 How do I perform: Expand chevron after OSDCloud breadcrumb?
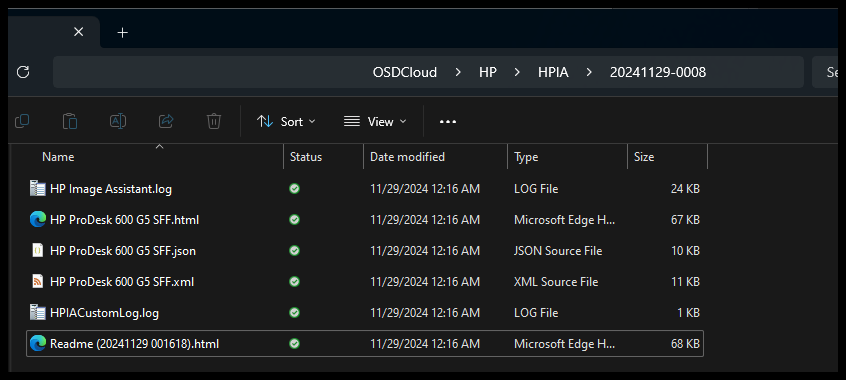tap(458, 72)
